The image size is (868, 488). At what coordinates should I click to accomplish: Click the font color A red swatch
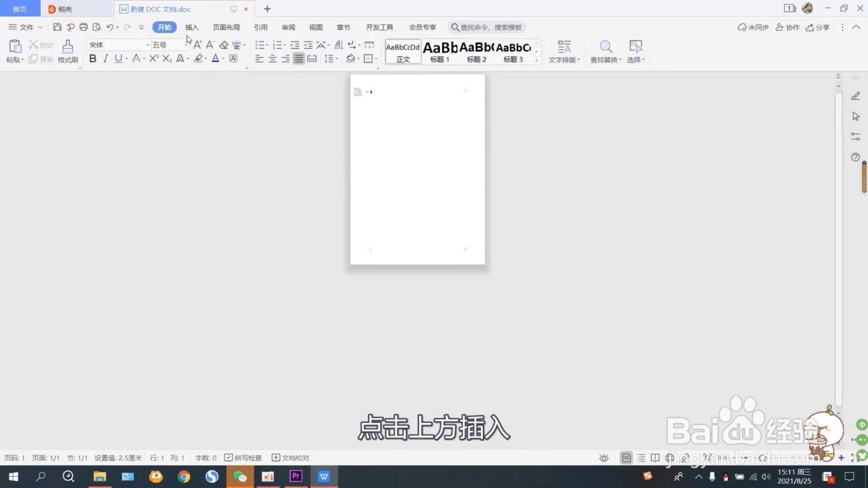click(215, 59)
